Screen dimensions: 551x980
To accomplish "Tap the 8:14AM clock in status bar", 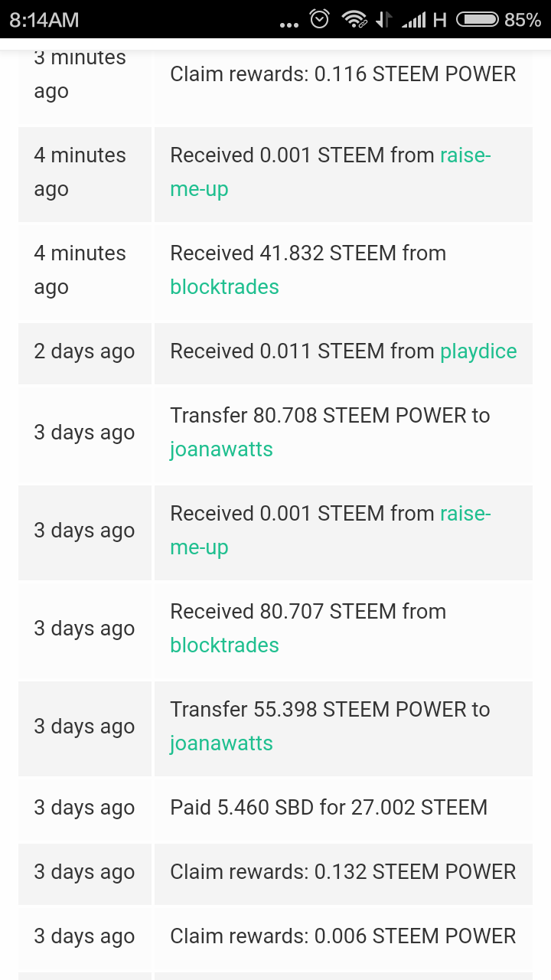I will (x=44, y=19).
